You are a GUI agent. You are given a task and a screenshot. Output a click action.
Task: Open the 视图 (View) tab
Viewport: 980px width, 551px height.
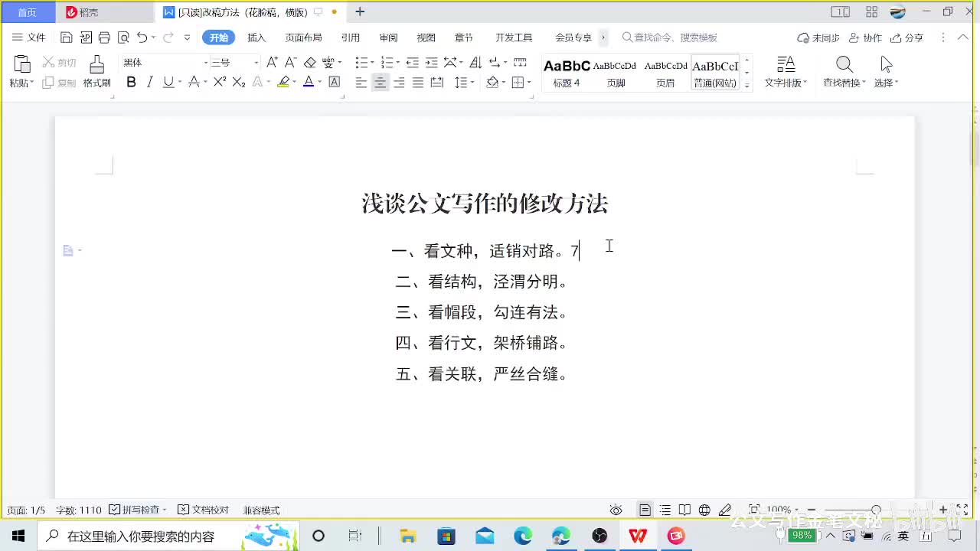point(426,37)
